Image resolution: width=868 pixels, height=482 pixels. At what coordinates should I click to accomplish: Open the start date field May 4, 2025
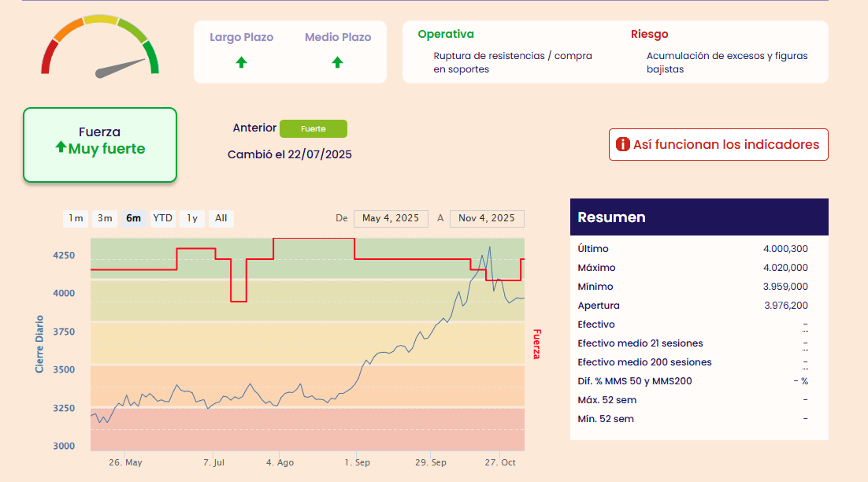tap(391, 218)
